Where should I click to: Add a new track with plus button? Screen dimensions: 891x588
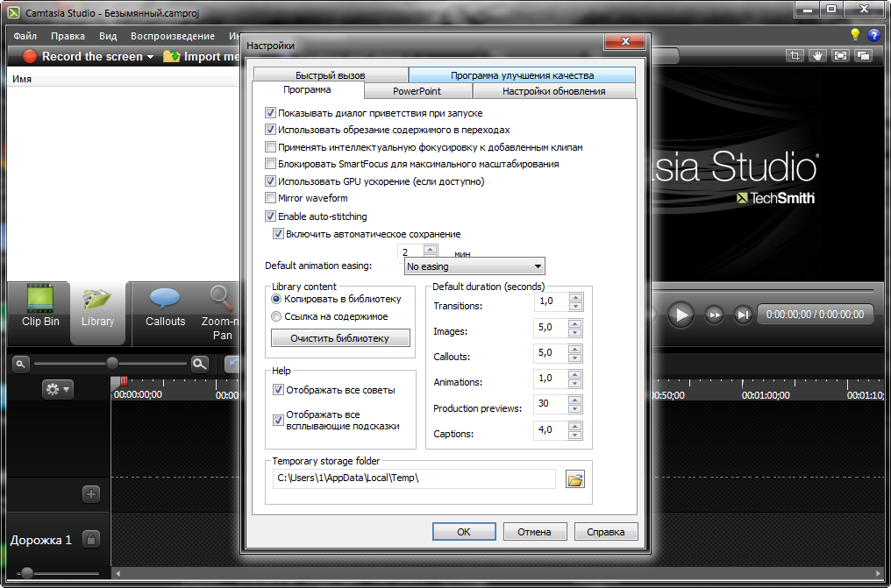pyautogui.click(x=91, y=493)
